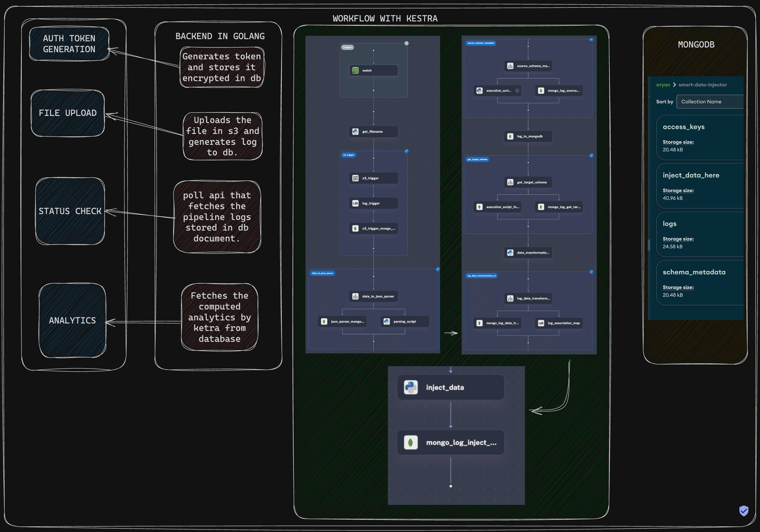Click the Triggers group label tag
760x532 pixels.
tap(348, 47)
